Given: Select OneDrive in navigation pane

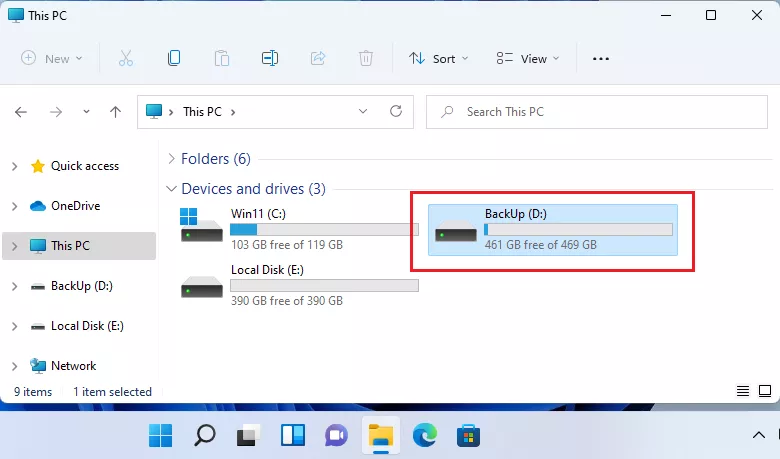Looking at the screenshot, I should pos(75,205).
